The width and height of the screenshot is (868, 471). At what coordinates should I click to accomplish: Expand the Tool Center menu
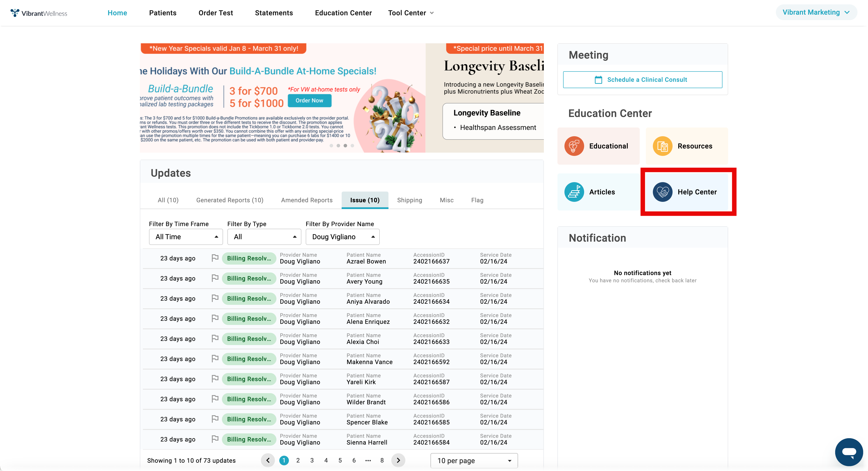410,13
